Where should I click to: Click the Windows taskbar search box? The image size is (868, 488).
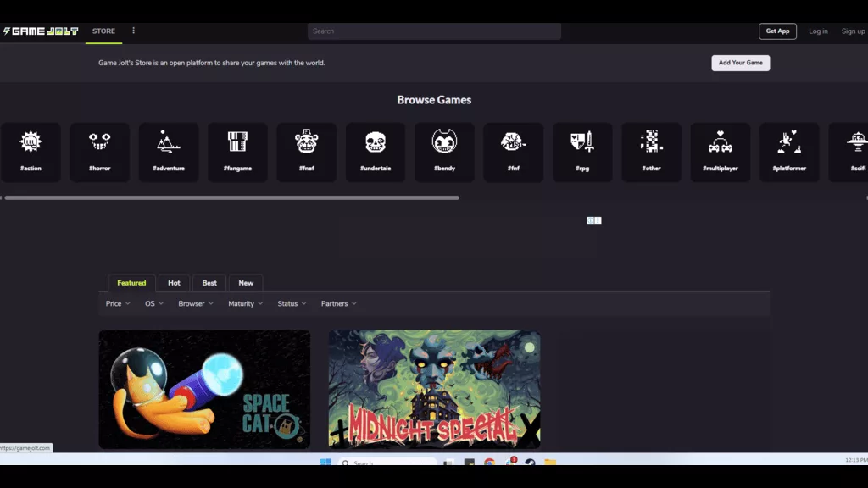[387, 462]
